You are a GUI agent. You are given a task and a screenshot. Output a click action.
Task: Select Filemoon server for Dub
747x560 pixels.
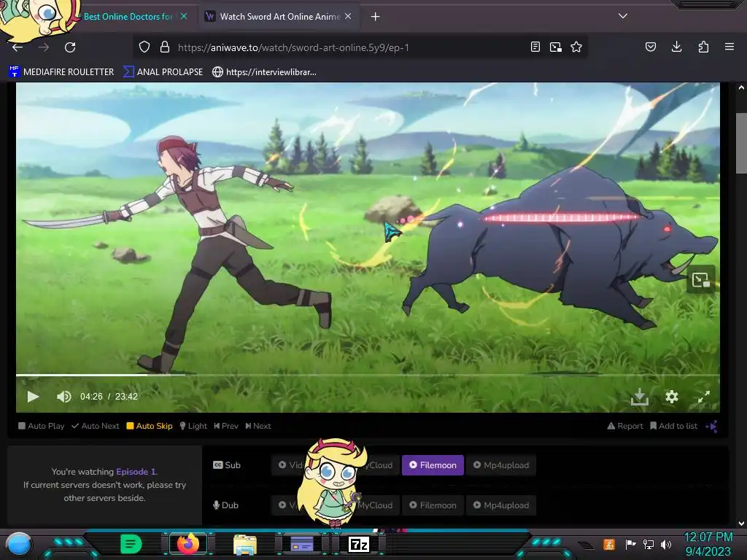pos(433,505)
